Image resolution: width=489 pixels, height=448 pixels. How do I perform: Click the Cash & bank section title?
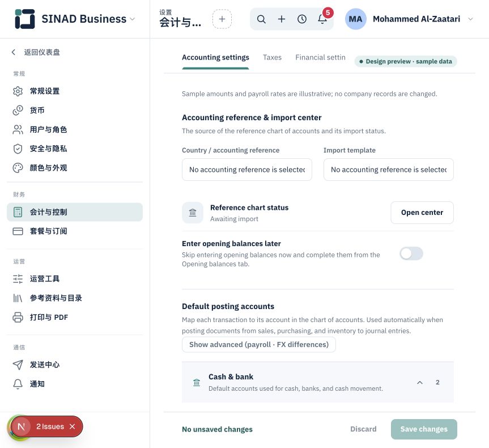(231, 377)
